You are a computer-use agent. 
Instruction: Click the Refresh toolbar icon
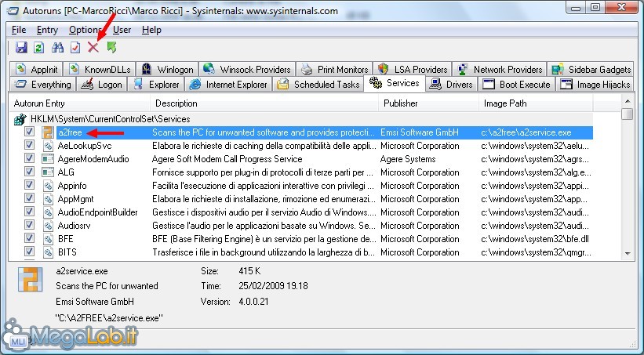[39, 48]
